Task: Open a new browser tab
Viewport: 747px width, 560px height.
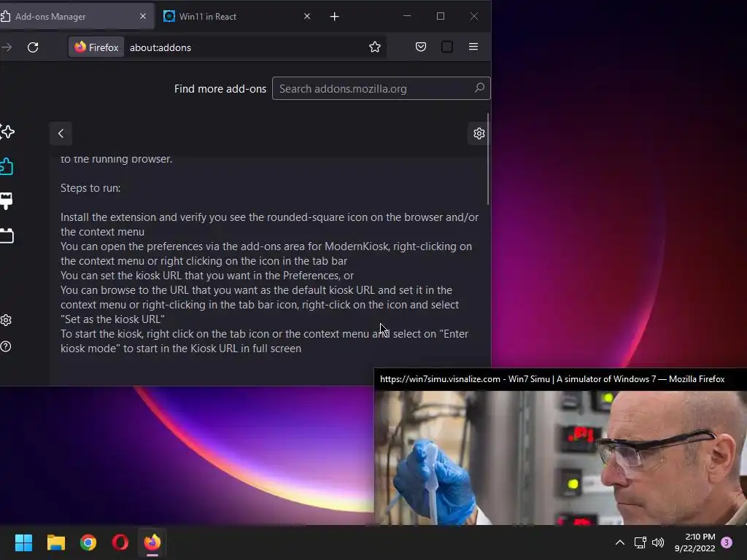Action: [334, 17]
